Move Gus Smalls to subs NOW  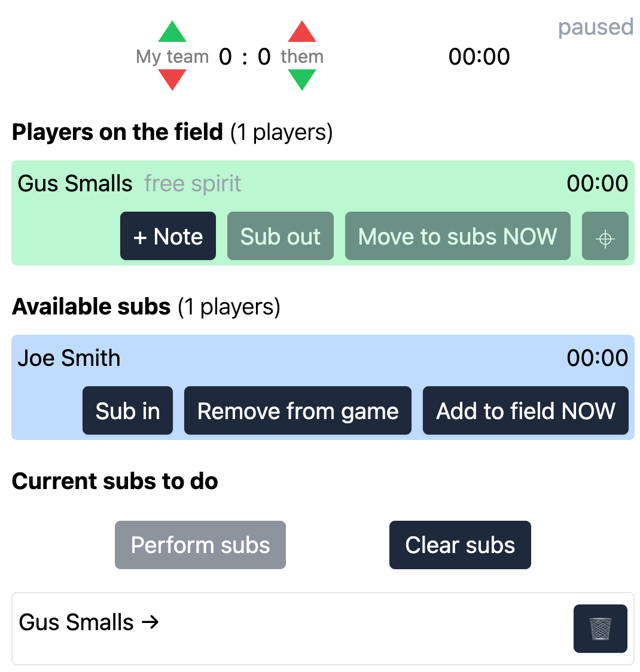coord(457,236)
